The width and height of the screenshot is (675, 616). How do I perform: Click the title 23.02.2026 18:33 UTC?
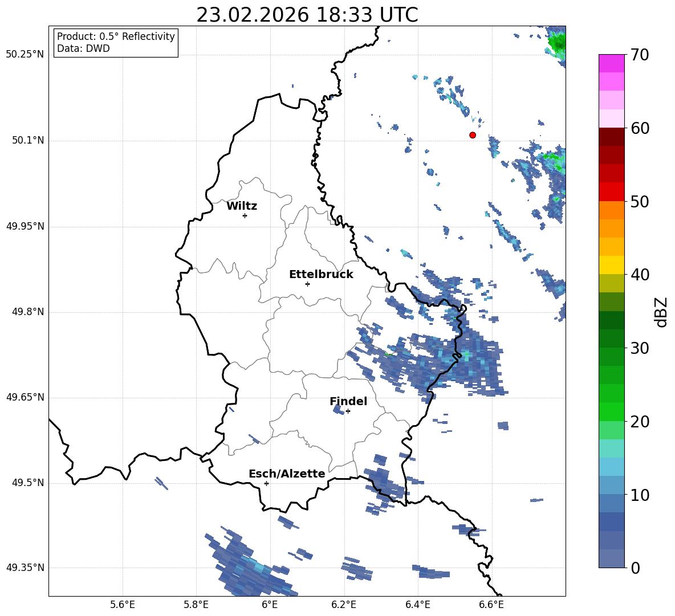tap(307, 15)
